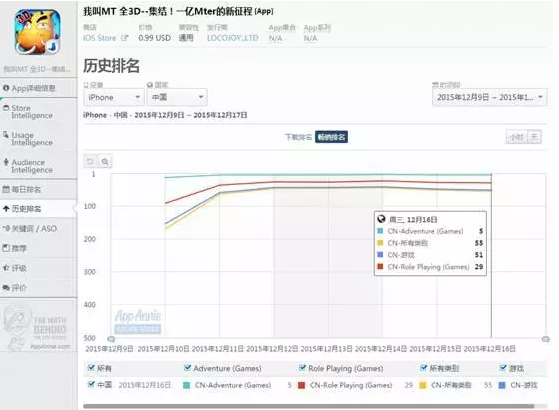Click the 评级 star icon
This screenshot has width=559, height=410.
[6, 267]
